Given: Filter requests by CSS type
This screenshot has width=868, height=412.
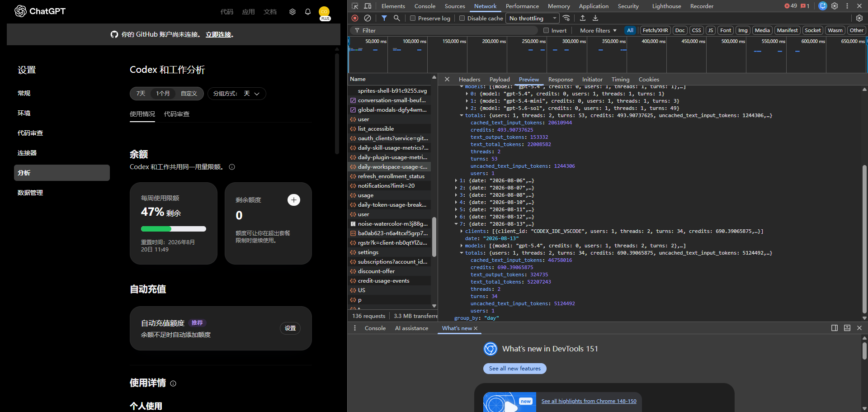Looking at the screenshot, I should (696, 30).
